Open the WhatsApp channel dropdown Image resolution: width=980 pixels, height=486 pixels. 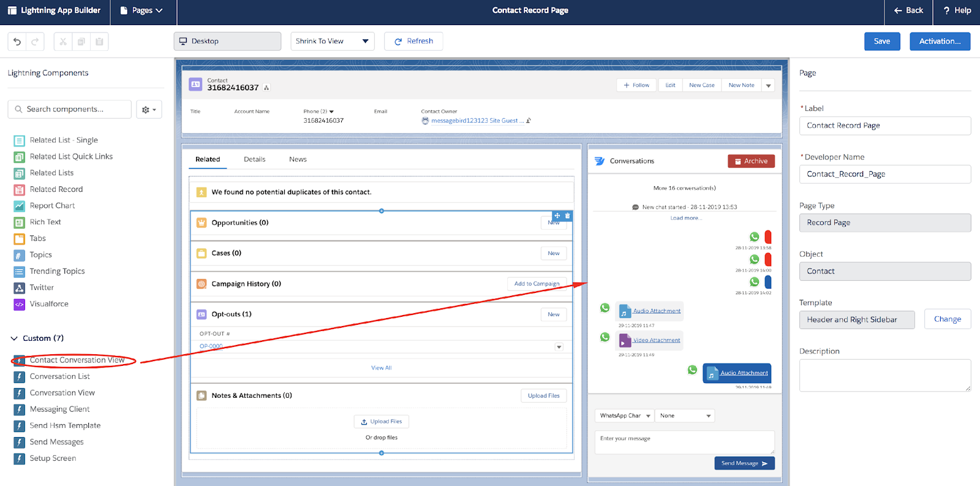click(624, 416)
